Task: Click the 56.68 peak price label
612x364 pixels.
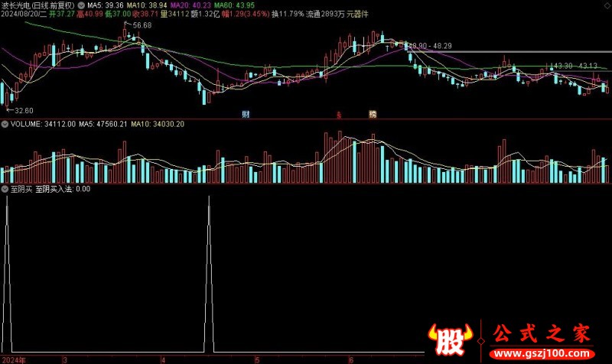Action: click(x=142, y=25)
